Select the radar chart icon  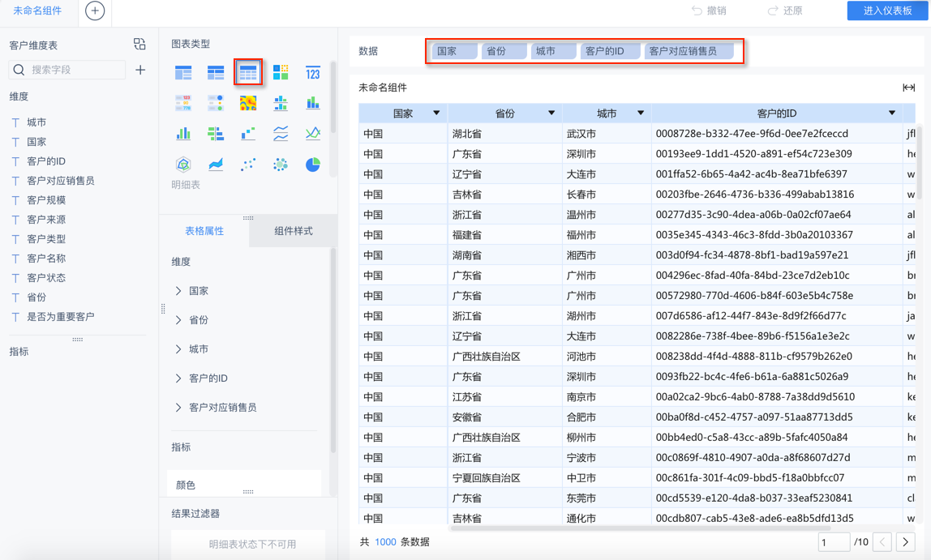183,165
